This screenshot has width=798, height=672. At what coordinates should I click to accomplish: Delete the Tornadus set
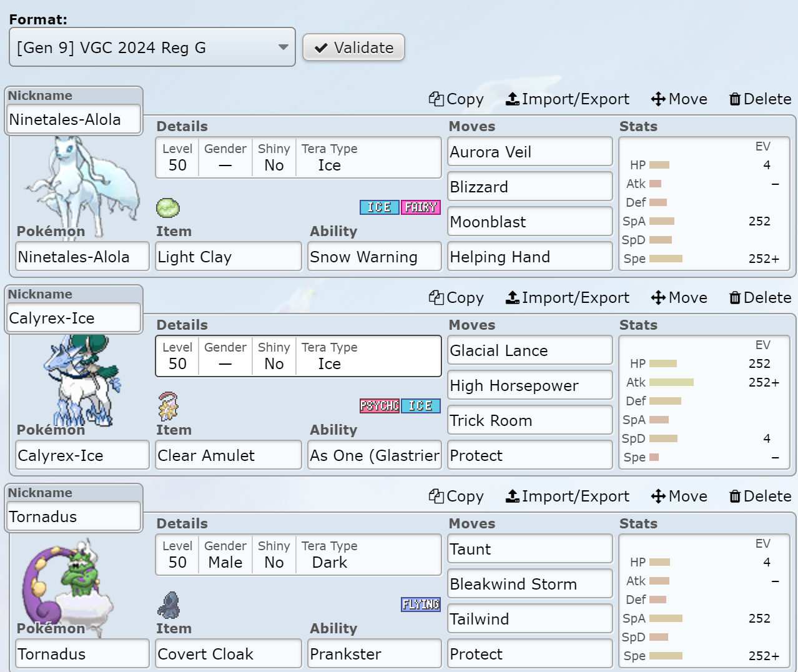pos(761,497)
